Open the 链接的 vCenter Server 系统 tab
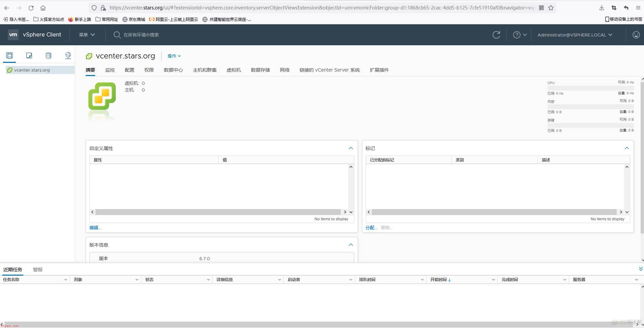The height and width of the screenshot is (328, 644). click(330, 70)
